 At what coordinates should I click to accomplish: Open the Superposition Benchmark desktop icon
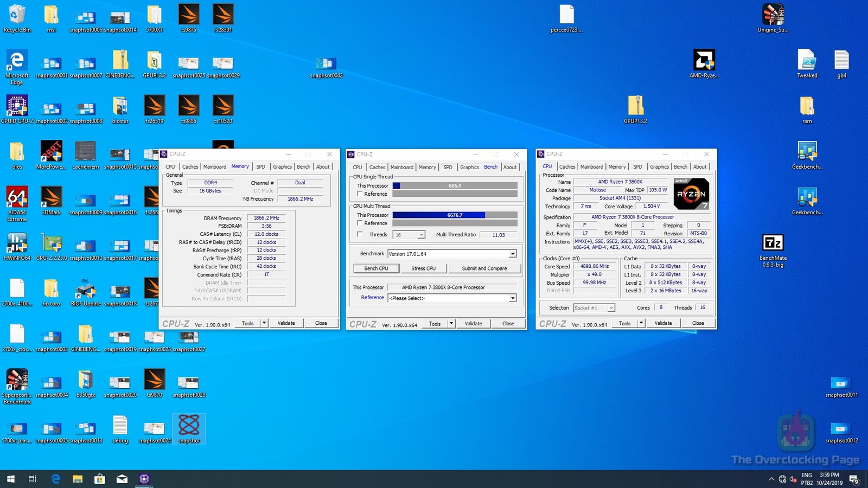[x=17, y=380]
